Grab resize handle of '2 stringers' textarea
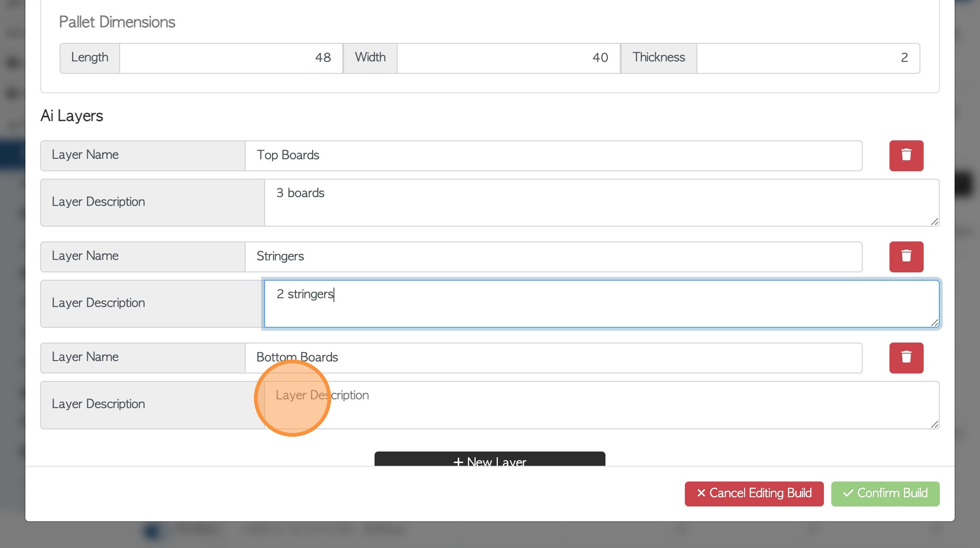Image resolution: width=980 pixels, height=548 pixels. [934, 323]
